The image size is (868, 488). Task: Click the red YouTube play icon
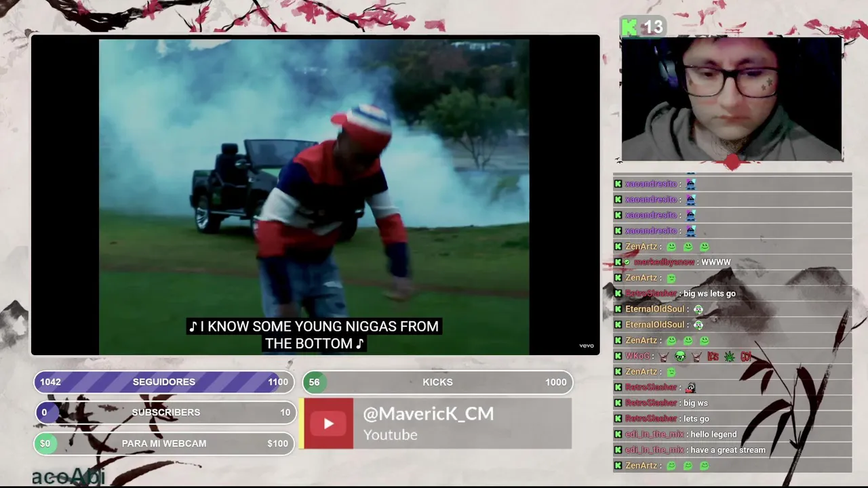[328, 424]
